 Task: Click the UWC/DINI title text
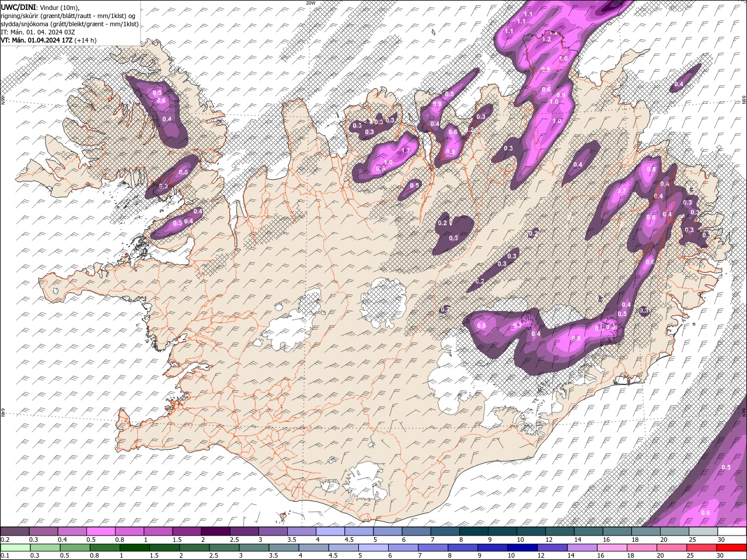click(19, 6)
